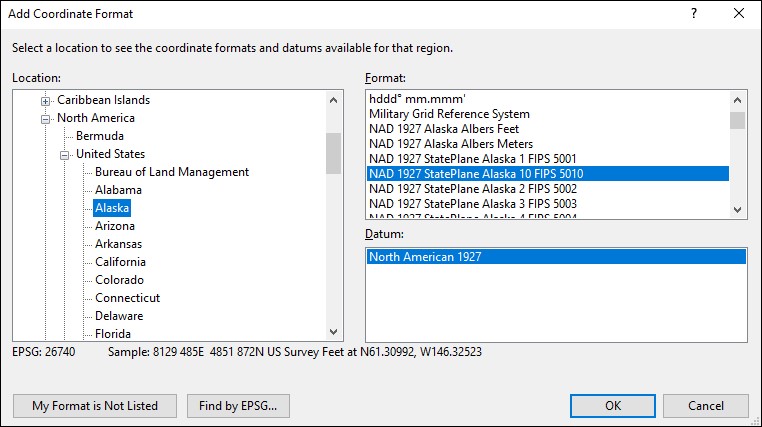Select Arizona in the location tree

(115, 226)
